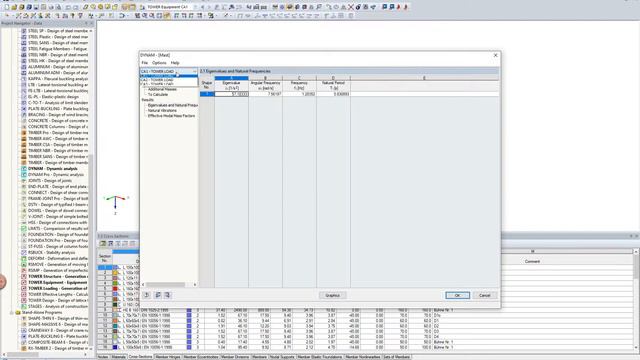
Task: Click the Open file folder icon in toolbar
Action: 14,7
